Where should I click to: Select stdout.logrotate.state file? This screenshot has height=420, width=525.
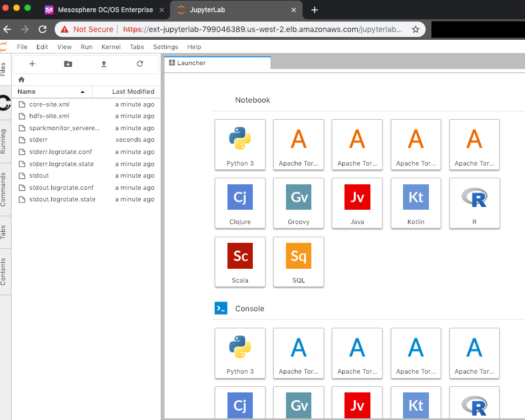point(86,199)
